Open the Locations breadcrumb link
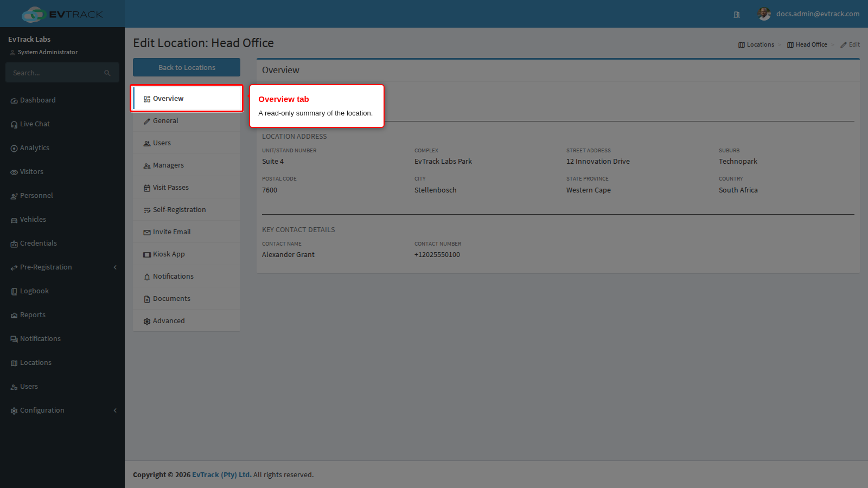 [x=756, y=44]
